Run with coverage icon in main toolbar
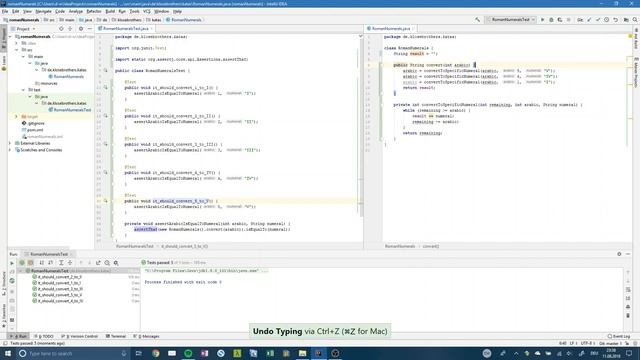 coord(560,20)
